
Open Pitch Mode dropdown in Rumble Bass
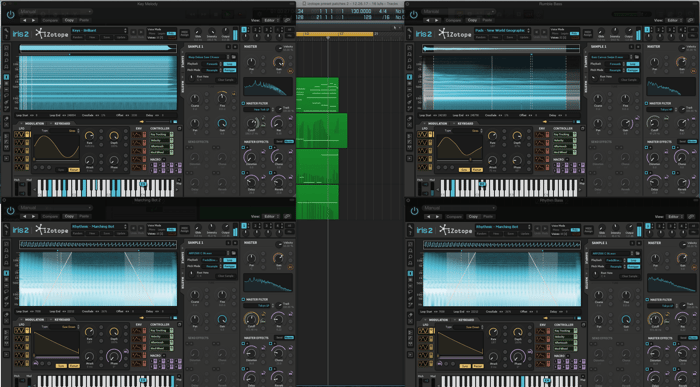[615, 70]
